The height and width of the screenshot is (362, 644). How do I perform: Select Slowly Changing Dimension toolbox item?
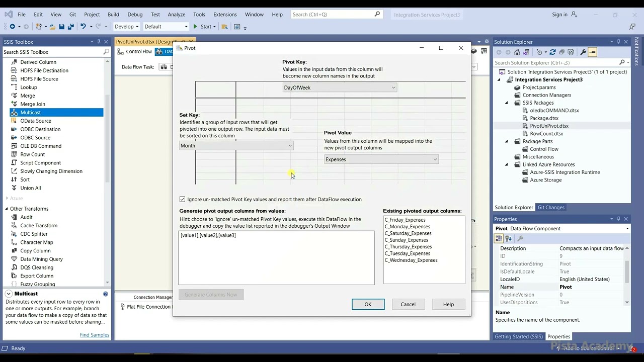coord(51,171)
